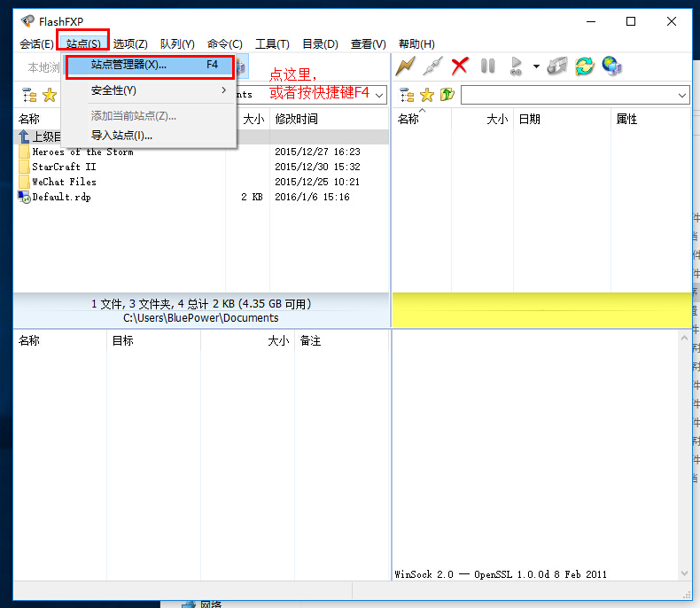Click the Default.rdp file icon
Viewport: 700px width, 608px height.
click(x=24, y=197)
